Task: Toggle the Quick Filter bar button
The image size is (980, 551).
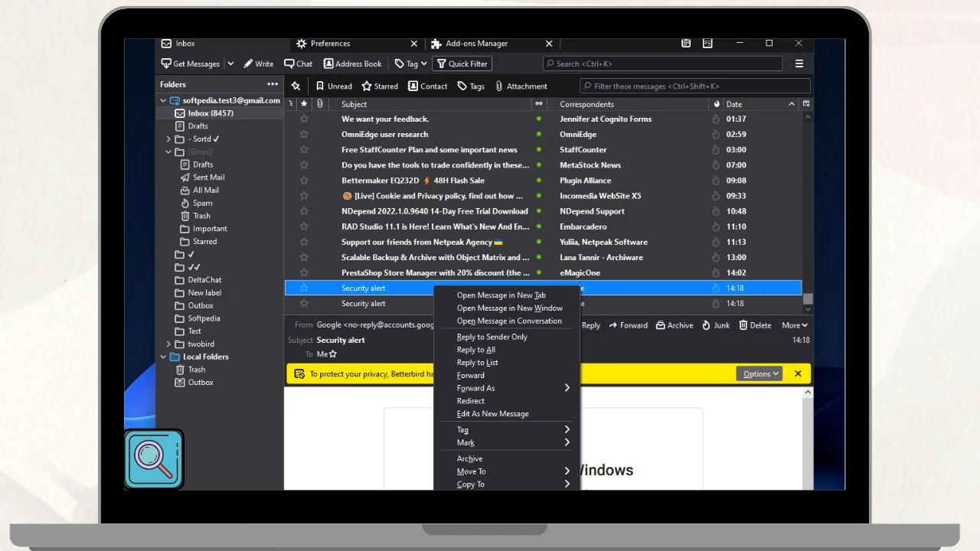Action: (462, 64)
